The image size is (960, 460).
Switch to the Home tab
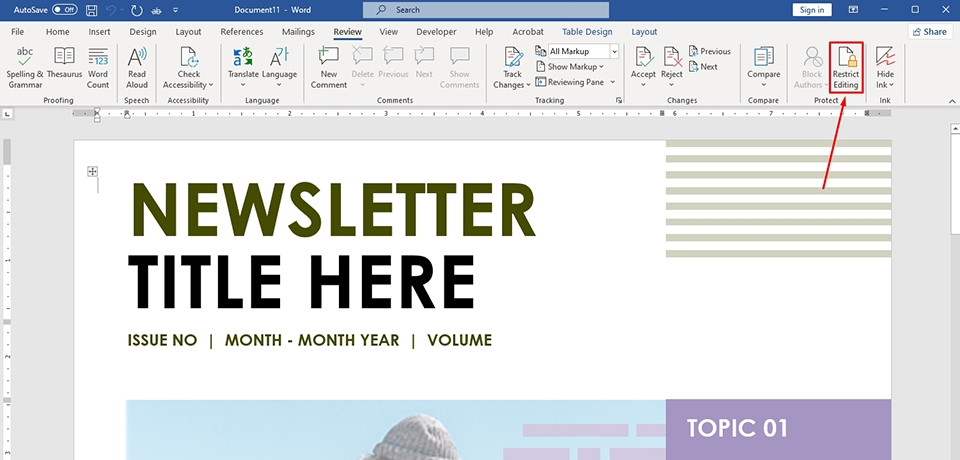click(x=58, y=32)
